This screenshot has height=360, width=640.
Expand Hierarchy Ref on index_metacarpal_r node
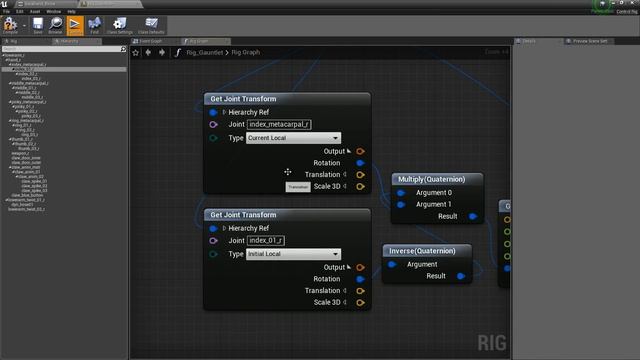224,112
